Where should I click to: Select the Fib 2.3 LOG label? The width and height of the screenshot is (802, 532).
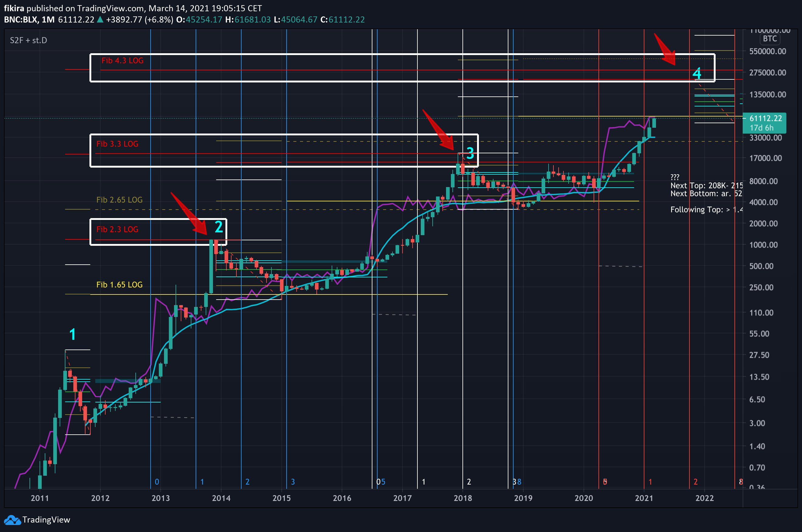117,229
